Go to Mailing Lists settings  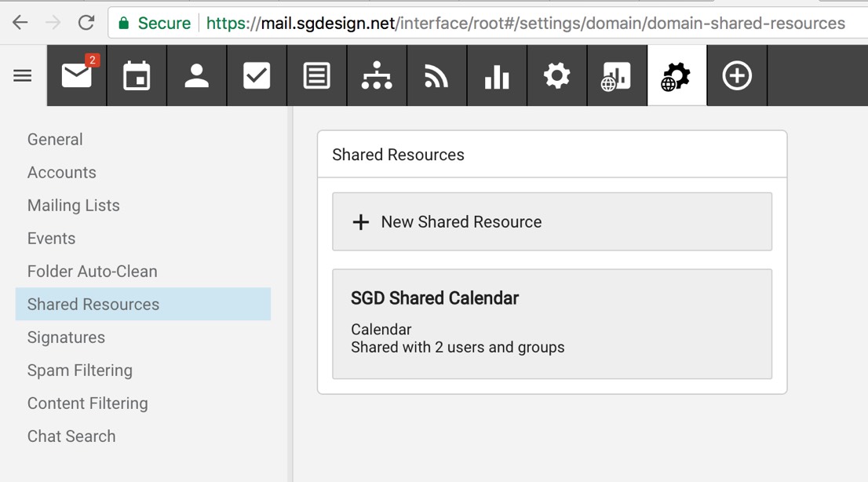pyautogui.click(x=74, y=206)
